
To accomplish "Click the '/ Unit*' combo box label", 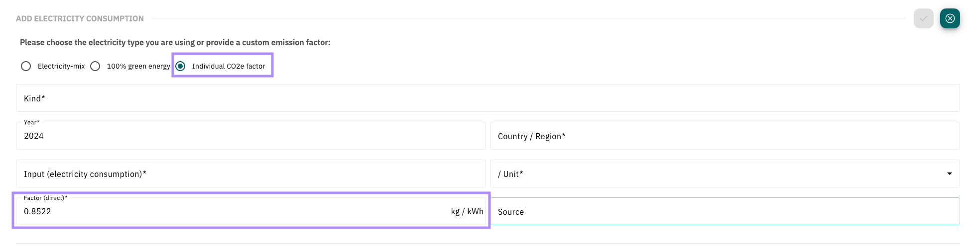I will tap(510, 174).
